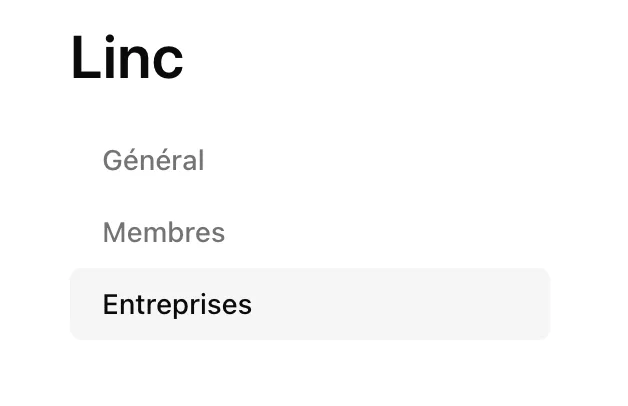Viewport: 628px width, 406px height.
Task: Choose the Entreprises navigation entry
Action: pos(310,304)
